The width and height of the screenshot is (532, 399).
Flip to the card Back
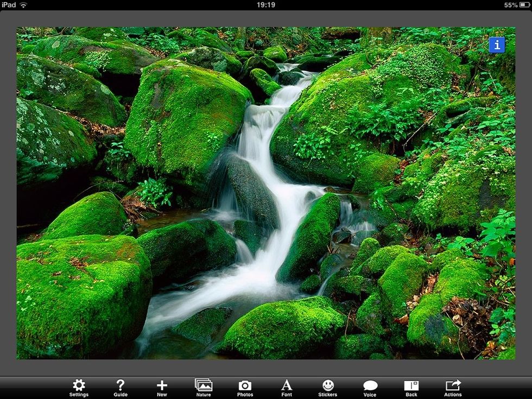click(411, 388)
